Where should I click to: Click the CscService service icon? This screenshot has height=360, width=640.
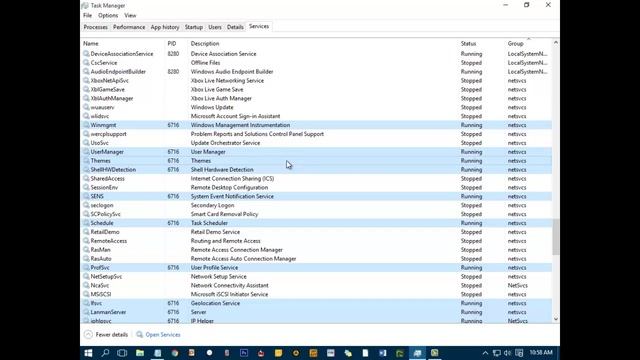pos(86,63)
